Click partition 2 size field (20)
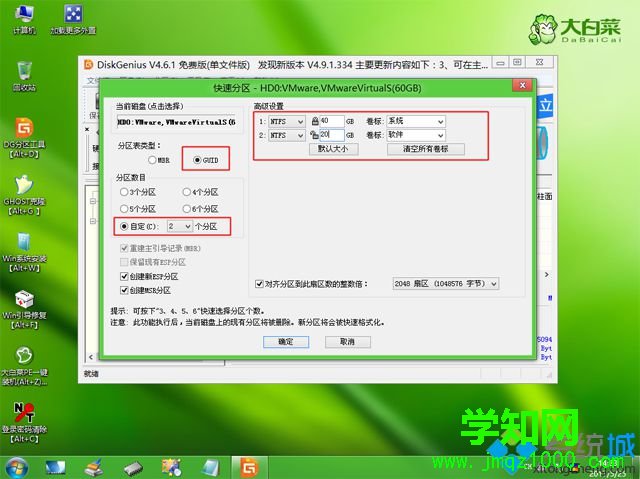 [x=332, y=135]
